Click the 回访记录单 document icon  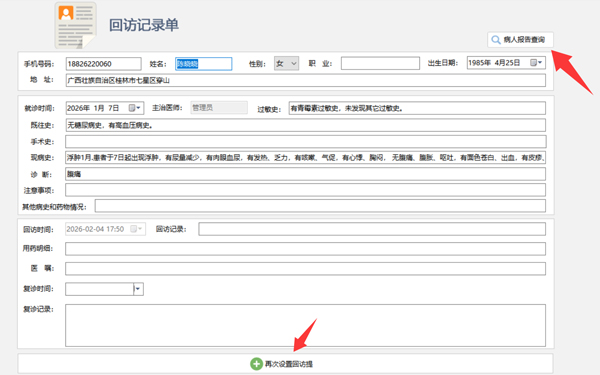(x=75, y=26)
